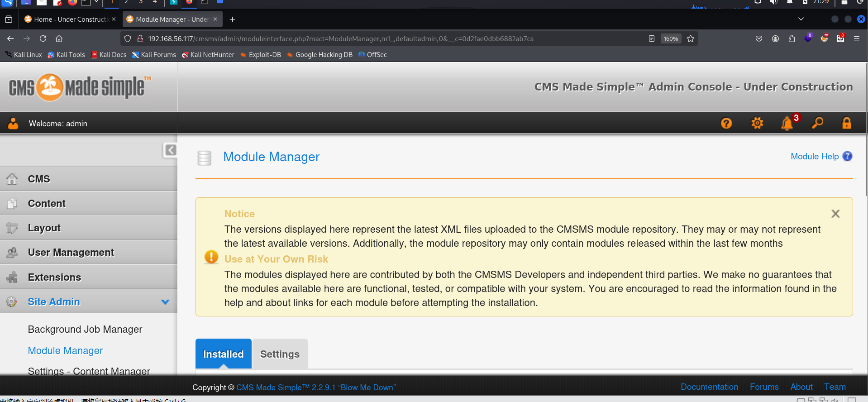Switch to workspace 2 in taskbar

126,2
